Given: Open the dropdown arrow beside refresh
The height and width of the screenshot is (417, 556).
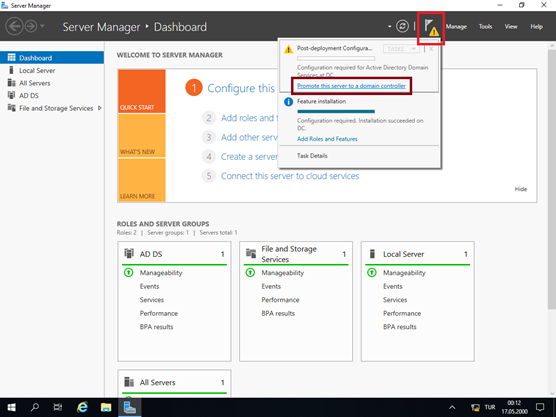Looking at the screenshot, I should (x=389, y=26).
